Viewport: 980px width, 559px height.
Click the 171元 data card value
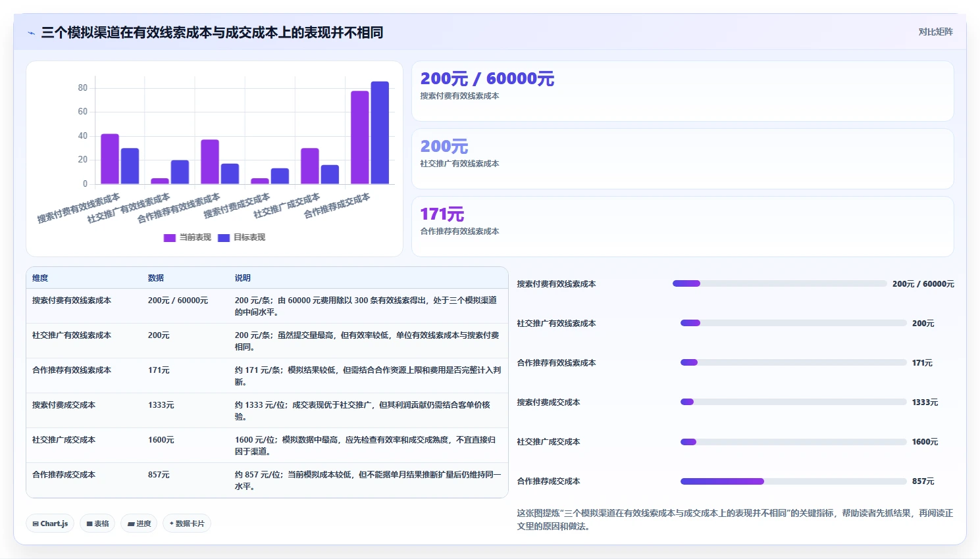click(442, 214)
